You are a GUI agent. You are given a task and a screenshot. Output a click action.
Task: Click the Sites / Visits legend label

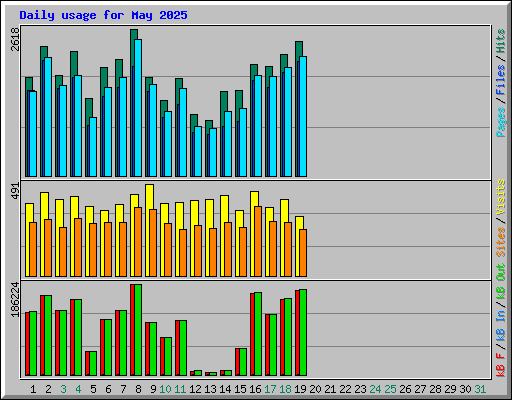(501, 218)
